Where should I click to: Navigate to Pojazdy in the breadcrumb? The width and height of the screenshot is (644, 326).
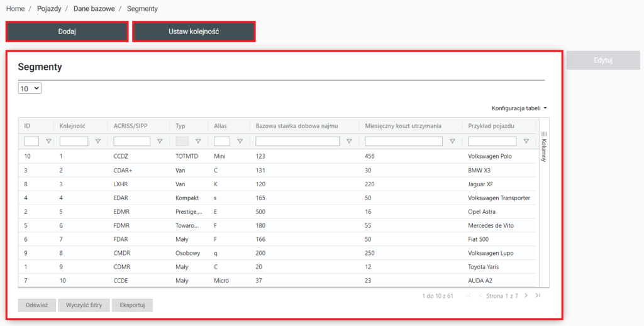point(49,9)
